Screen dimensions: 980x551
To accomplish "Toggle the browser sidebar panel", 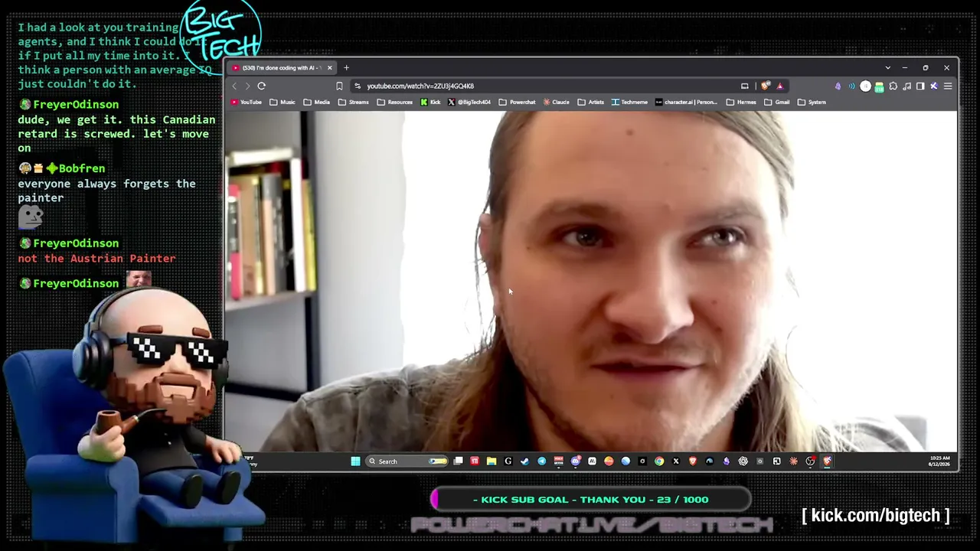I will (920, 86).
